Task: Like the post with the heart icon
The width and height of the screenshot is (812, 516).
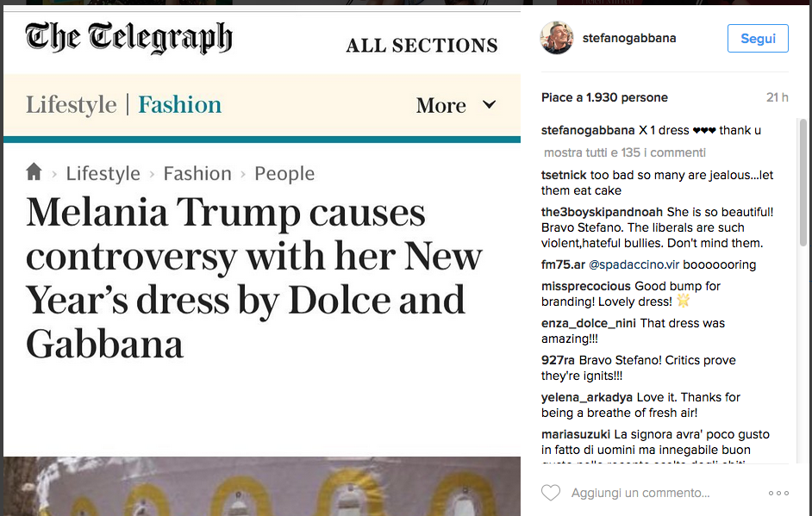Action: click(552, 493)
